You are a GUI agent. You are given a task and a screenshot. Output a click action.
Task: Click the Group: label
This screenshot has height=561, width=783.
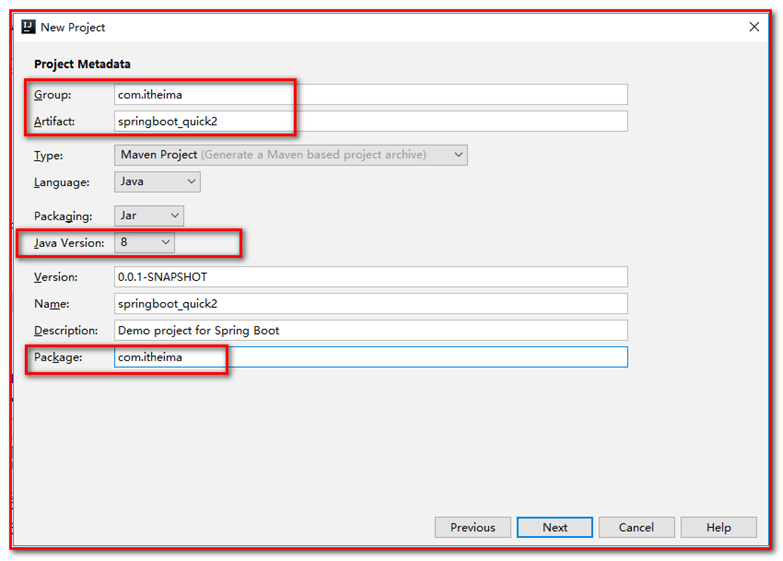pyautogui.click(x=52, y=95)
